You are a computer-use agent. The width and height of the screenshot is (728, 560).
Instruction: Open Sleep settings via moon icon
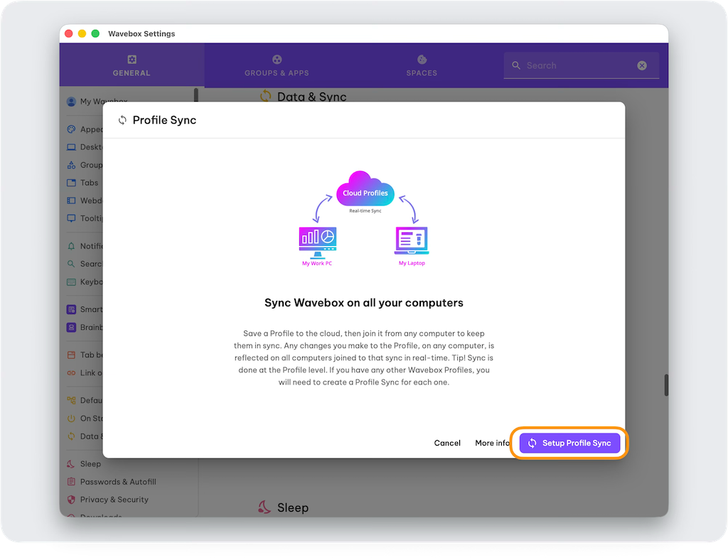click(x=71, y=464)
